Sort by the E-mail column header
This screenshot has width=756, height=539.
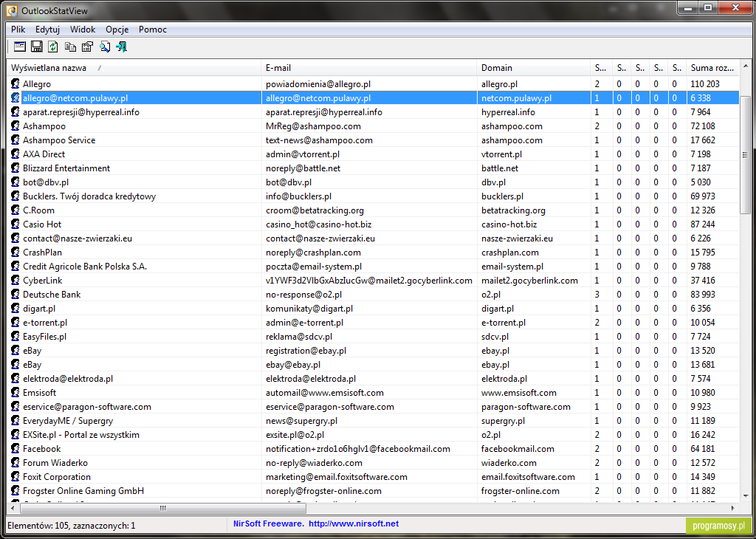[369, 67]
